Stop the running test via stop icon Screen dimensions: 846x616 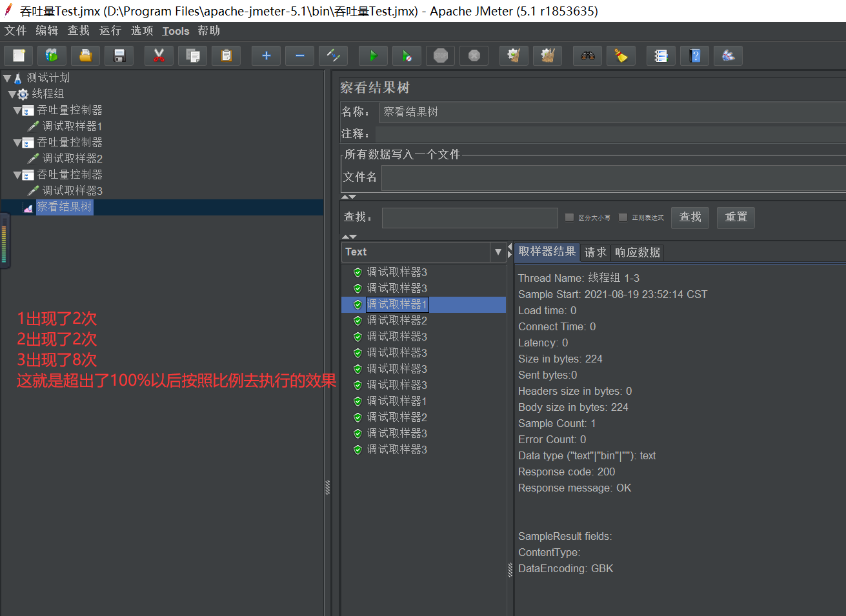pyautogui.click(x=440, y=55)
